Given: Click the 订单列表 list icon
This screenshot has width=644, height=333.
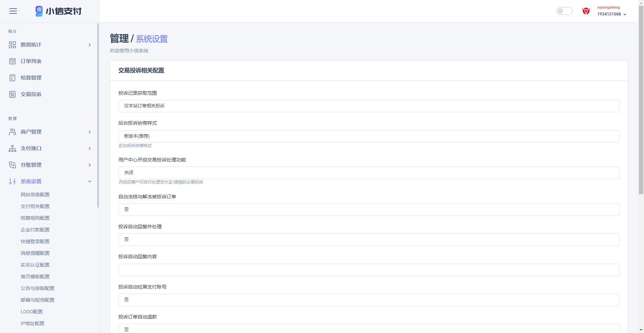Looking at the screenshot, I should click(12, 61).
